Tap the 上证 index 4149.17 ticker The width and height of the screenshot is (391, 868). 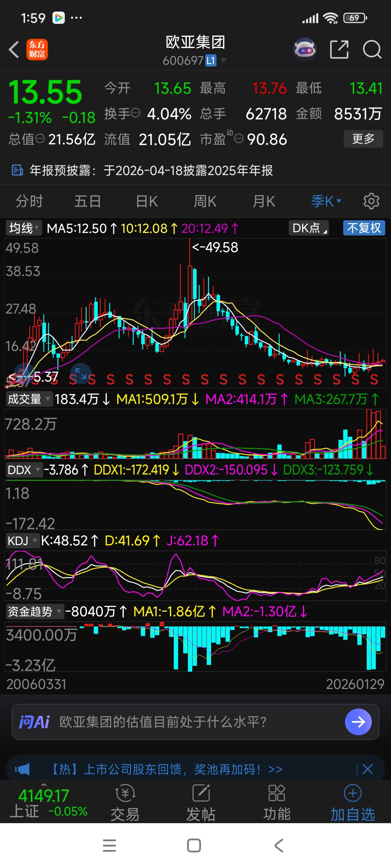[x=48, y=803]
